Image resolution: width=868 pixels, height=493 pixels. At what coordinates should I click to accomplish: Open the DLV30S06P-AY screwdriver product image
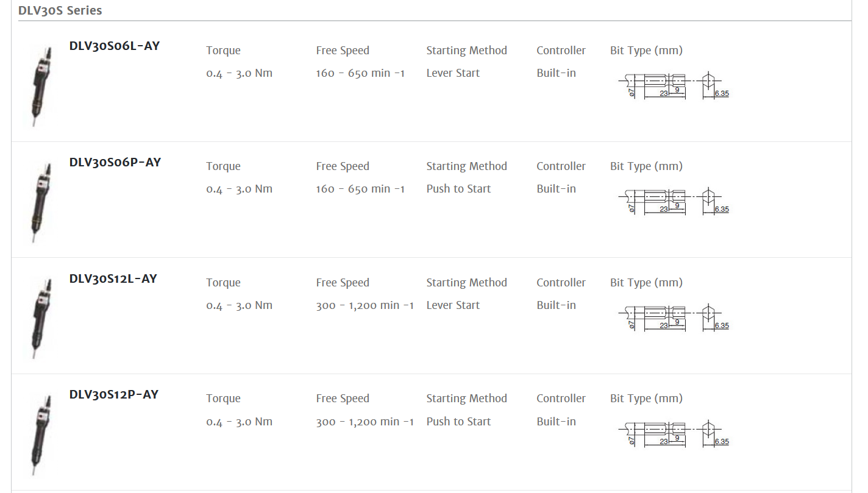click(40, 200)
